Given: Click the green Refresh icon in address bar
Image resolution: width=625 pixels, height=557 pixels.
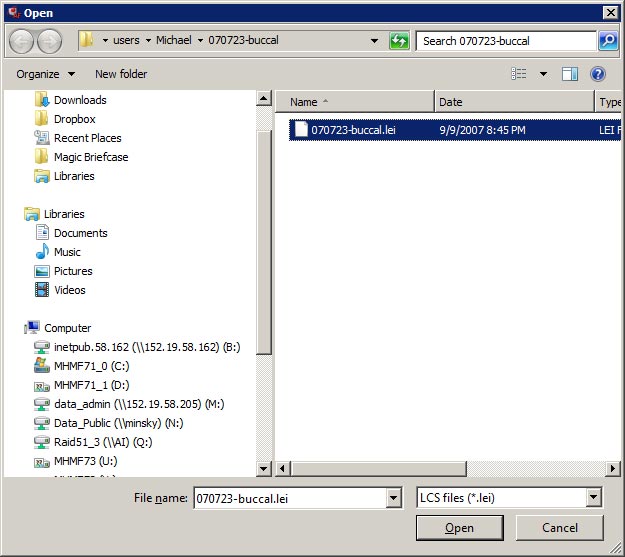Looking at the screenshot, I should pos(400,41).
